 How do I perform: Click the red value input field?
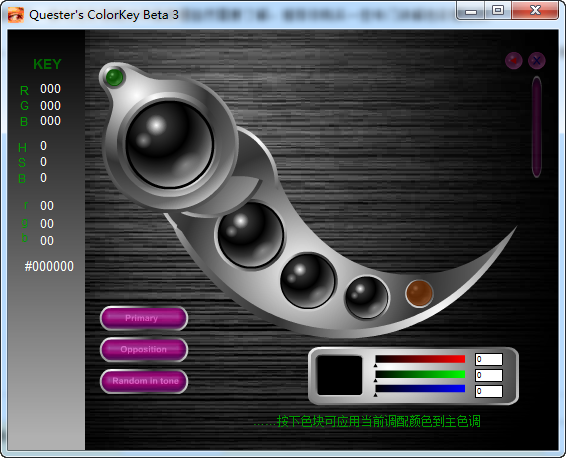click(x=489, y=359)
